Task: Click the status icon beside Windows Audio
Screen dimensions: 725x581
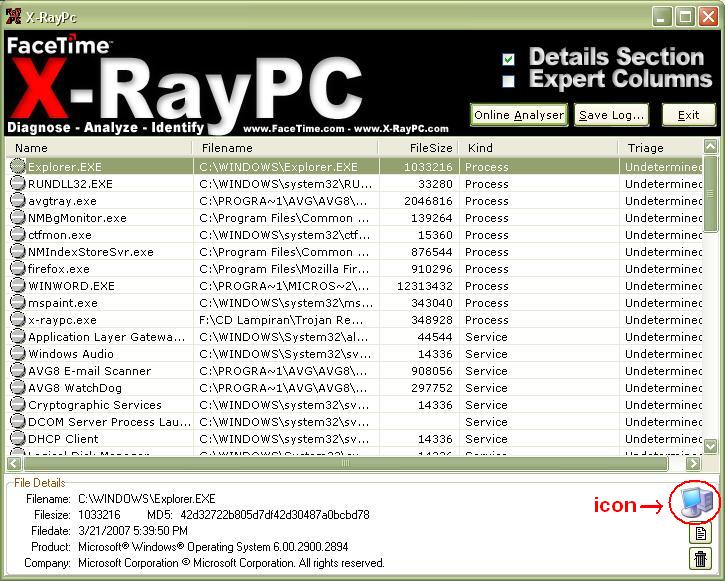Action: [18, 354]
